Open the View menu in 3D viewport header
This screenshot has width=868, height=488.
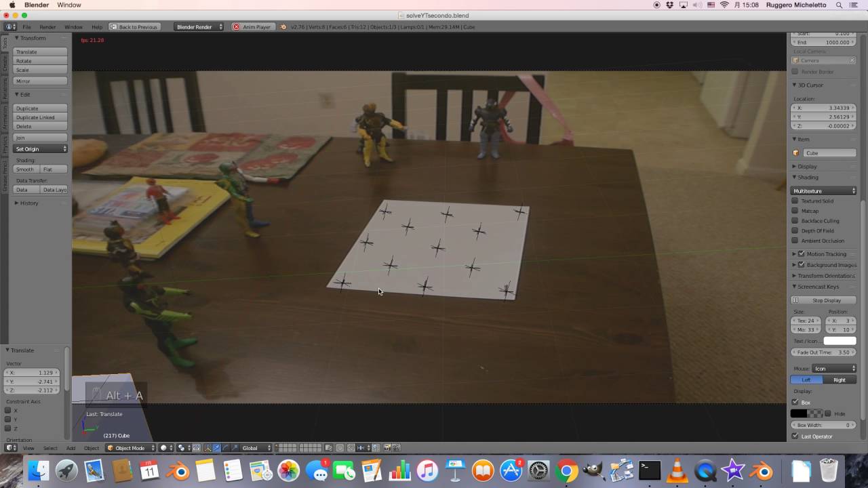coord(29,448)
